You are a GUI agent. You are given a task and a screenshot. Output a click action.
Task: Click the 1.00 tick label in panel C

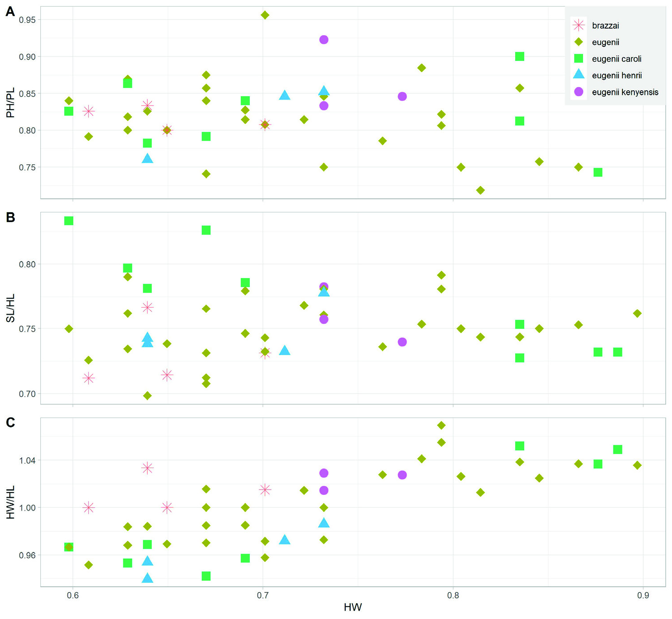(x=27, y=508)
